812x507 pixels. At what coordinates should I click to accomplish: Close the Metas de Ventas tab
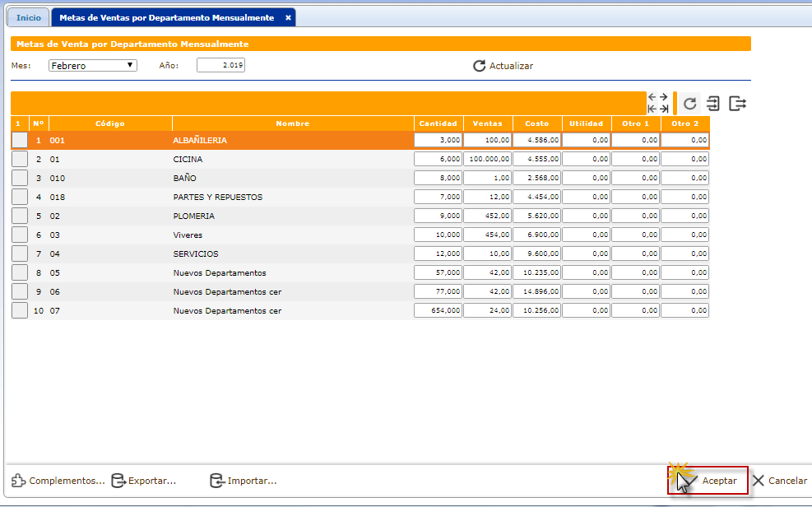(x=288, y=17)
